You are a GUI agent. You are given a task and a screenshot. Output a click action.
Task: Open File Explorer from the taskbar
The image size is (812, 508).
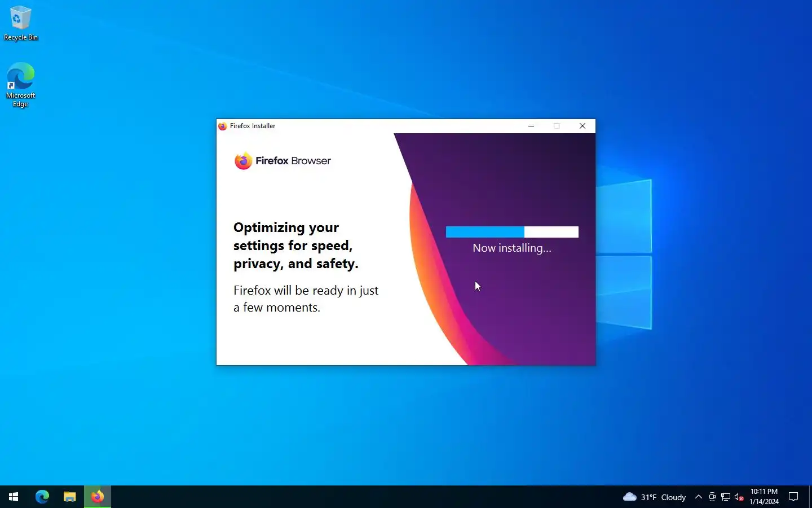tap(69, 497)
